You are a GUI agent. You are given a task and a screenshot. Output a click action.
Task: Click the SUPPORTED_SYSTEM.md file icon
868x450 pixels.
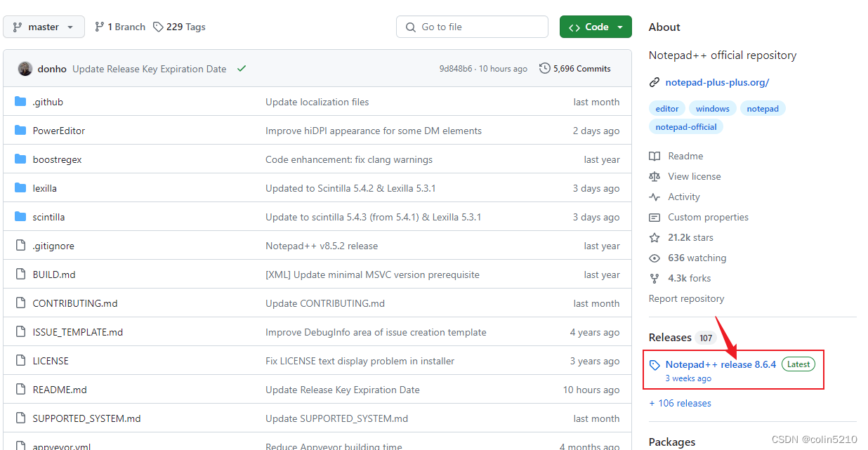pos(20,418)
